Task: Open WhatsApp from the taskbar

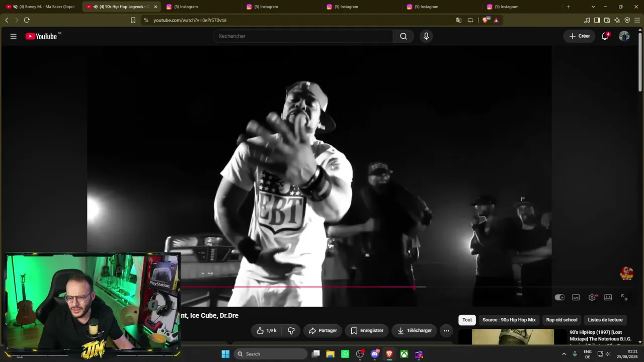Action: click(x=345, y=354)
